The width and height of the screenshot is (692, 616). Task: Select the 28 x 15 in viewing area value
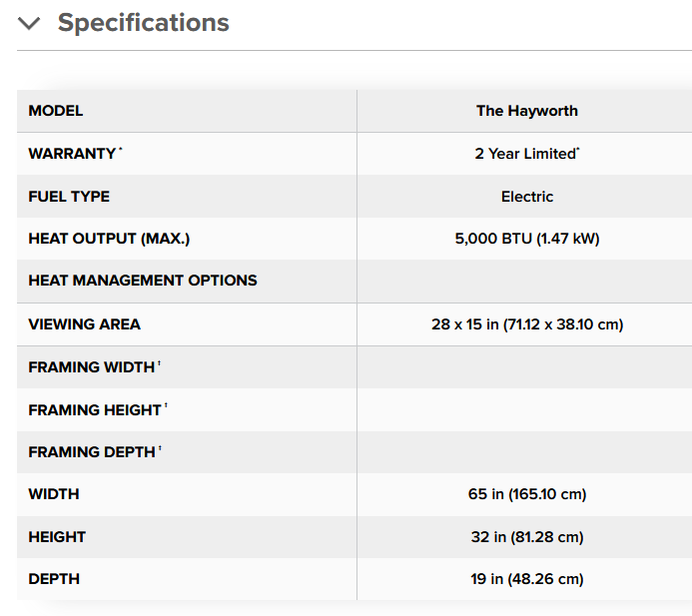526,324
